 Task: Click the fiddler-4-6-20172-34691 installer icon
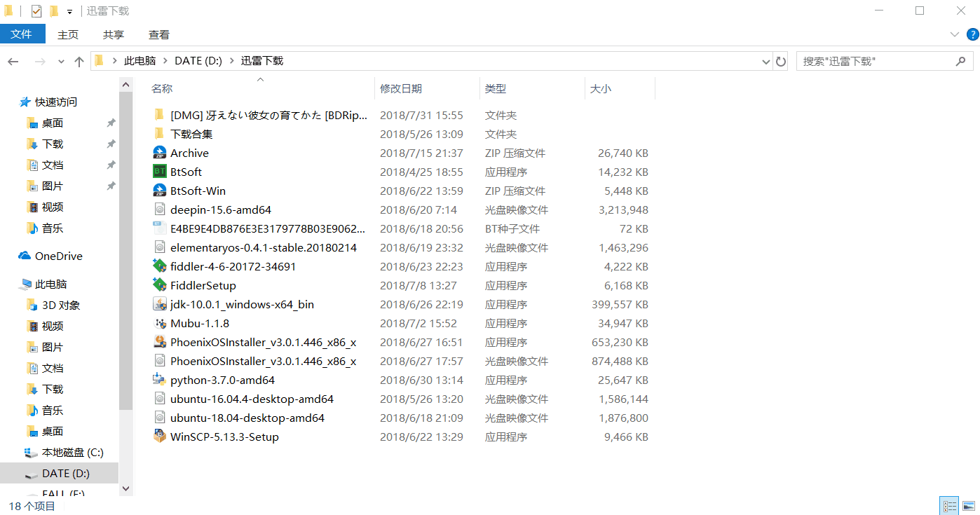click(x=159, y=266)
